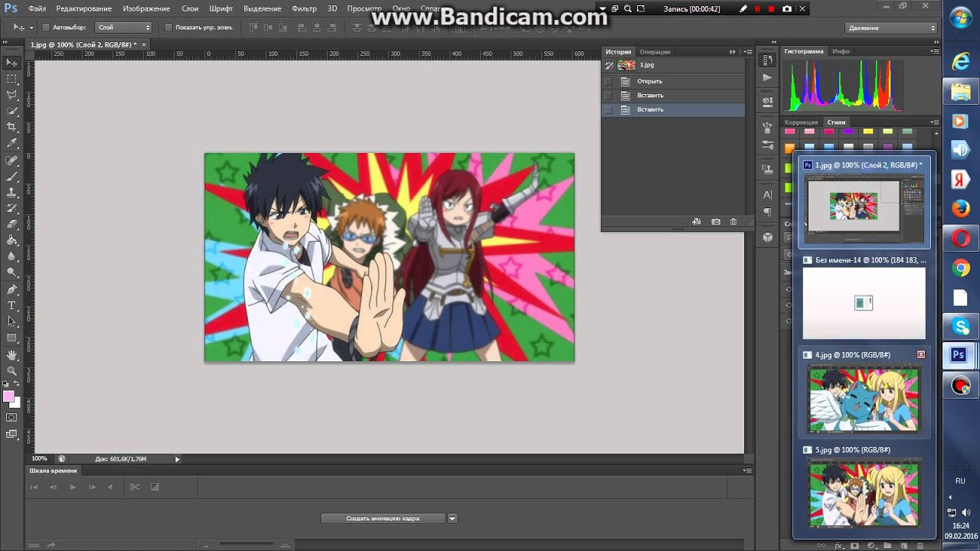This screenshot has height=551, width=980.
Task: Open the Изображение menu
Action: tap(146, 8)
